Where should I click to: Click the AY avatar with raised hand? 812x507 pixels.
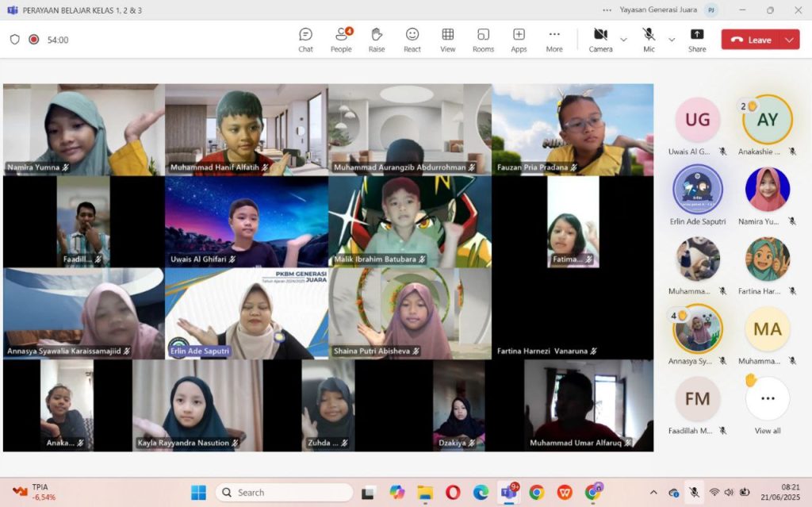[768, 120]
